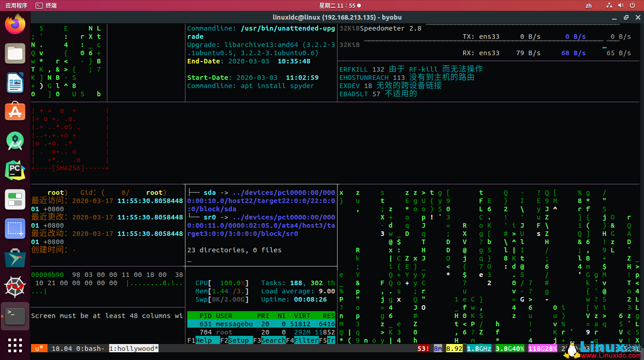Open LibreOffice Writer in the dock
Viewport: 644px width, 360px height.
pyautogui.click(x=15, y=83)
